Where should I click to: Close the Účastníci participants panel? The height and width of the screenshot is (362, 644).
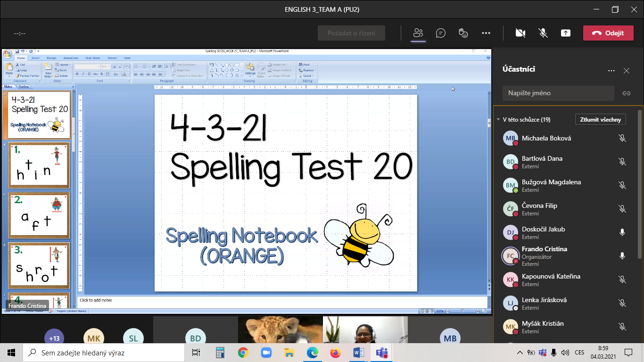tap(626, 71)
